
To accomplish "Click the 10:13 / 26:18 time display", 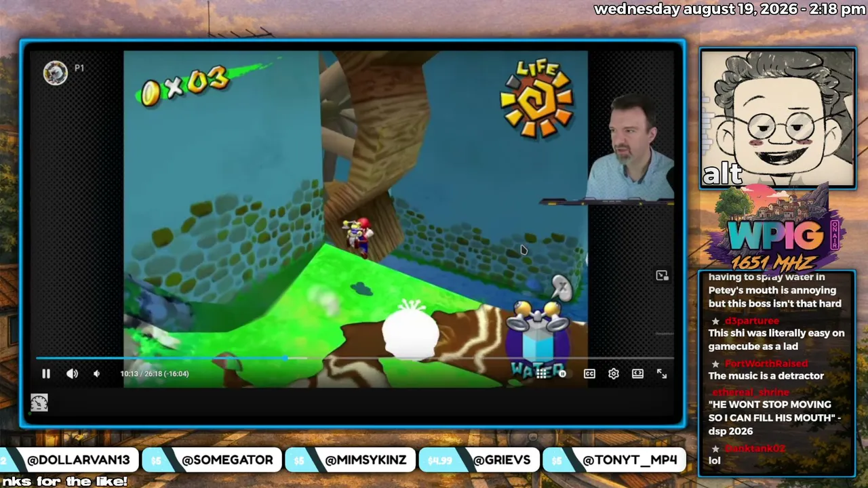I will (155, 373).
